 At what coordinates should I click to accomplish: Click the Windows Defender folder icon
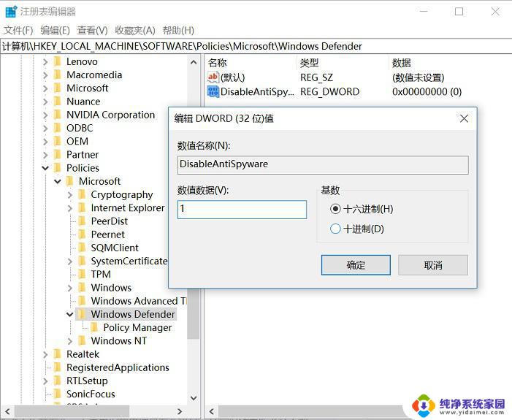[82, 314]
